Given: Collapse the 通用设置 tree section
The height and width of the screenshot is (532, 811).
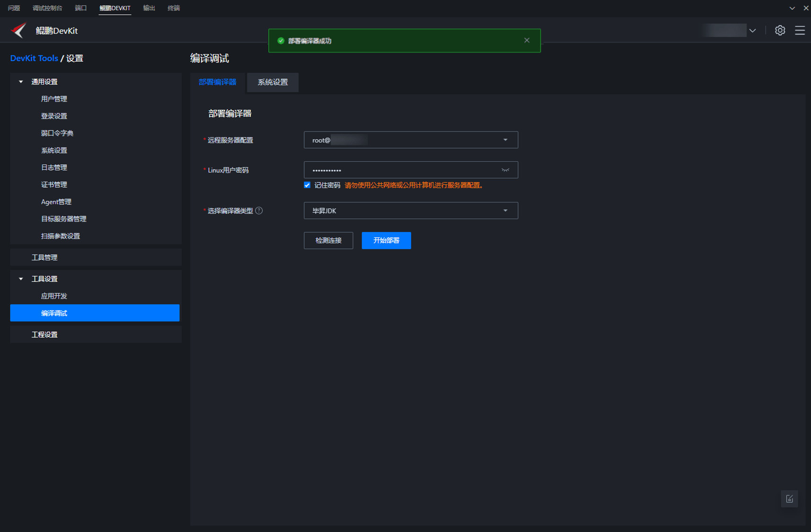Looking at the screenshot, I should 21,82.
